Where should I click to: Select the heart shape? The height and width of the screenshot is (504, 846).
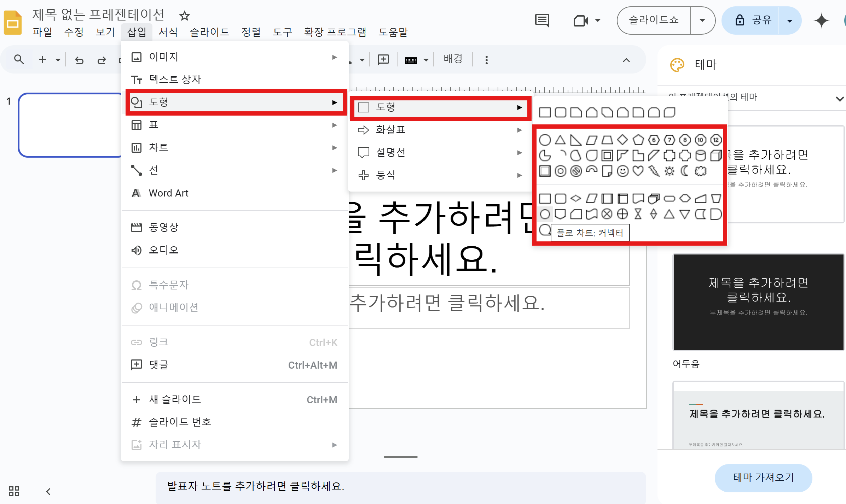tap(638, 171)
